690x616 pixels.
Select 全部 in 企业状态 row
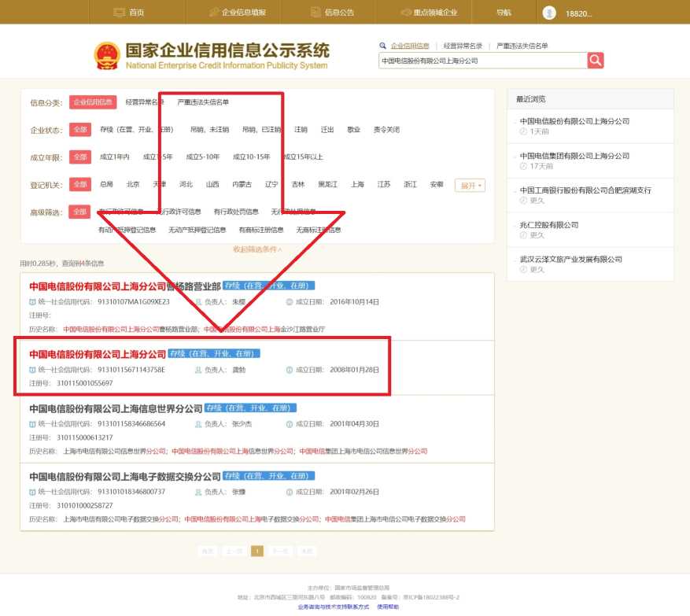(80, 129)
